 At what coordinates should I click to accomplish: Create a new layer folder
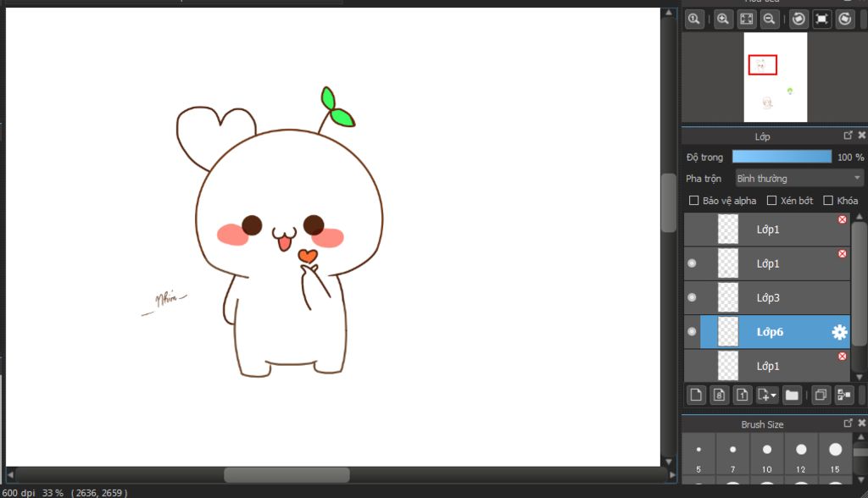(x=793, y=395)
